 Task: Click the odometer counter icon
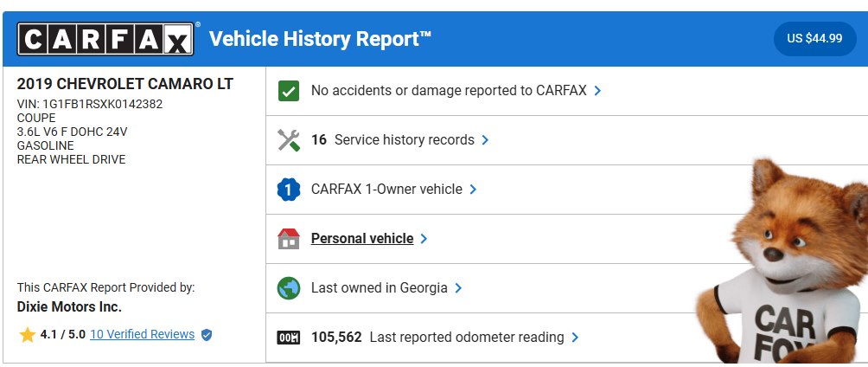(289, 337)
